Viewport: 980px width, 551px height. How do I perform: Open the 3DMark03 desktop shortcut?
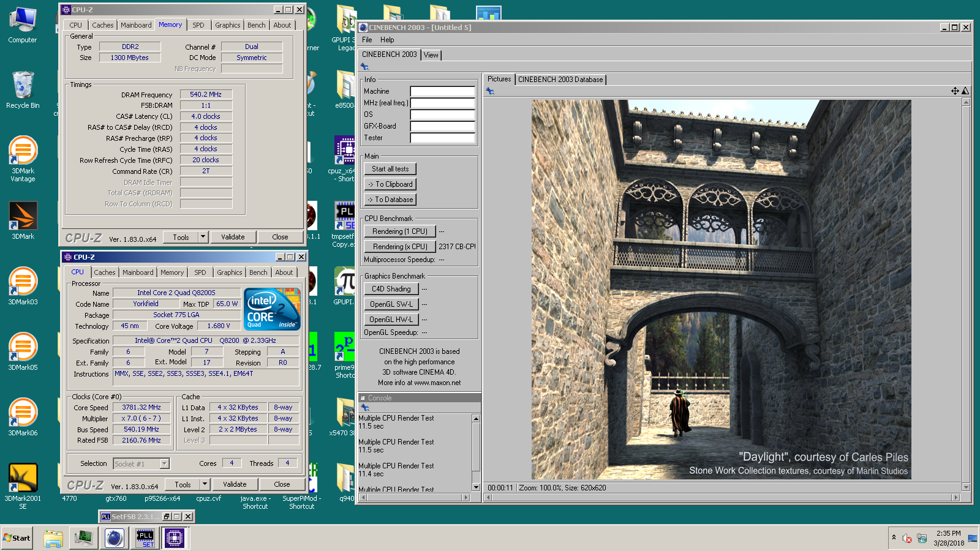(23, 285)
